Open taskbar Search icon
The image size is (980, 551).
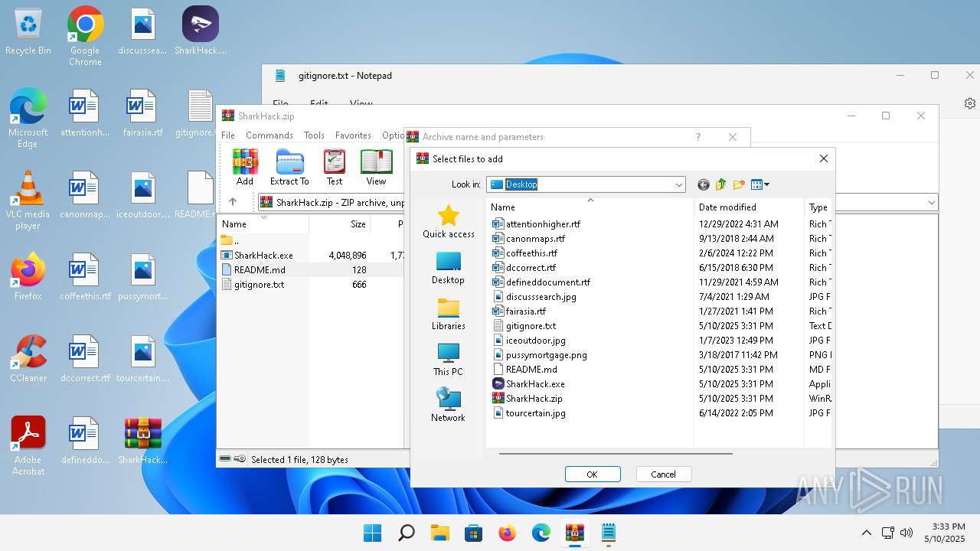coord(407,533)
